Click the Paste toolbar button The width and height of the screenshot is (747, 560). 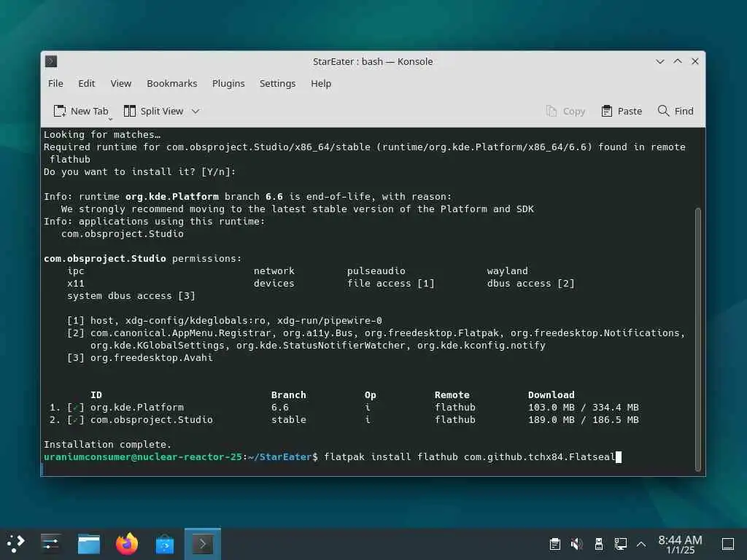coord(622,111)
